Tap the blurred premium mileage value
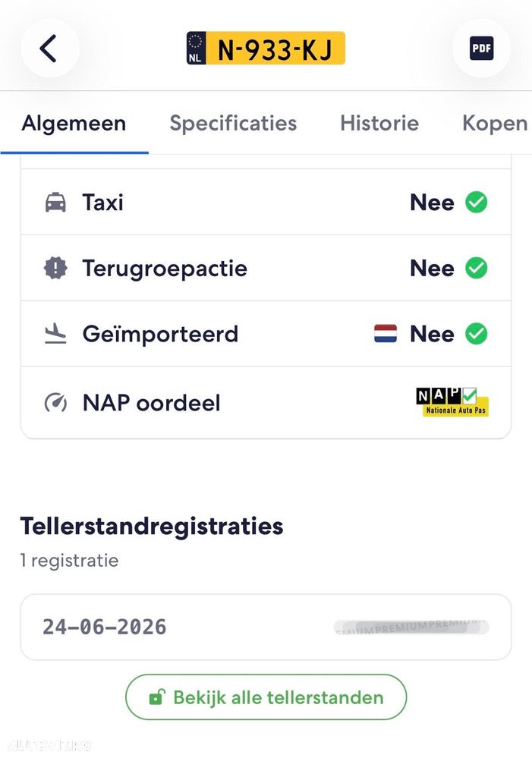The width and height of the screenshot is (532, 758). [x=411, y=627]
